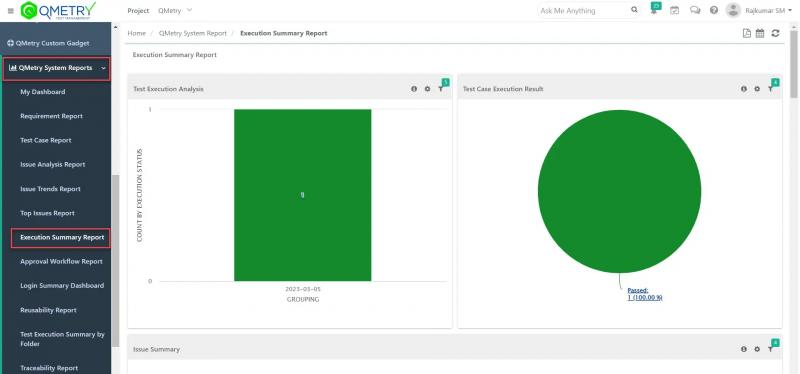Collapse the QMetry System Reports section
The height and width of the screenshot is (374, 800).
click(57, 68)
